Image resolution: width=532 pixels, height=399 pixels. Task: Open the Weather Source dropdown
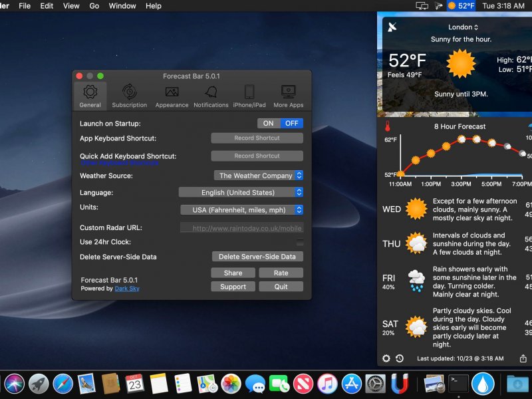pyautogui.click(x=258, y=176)
